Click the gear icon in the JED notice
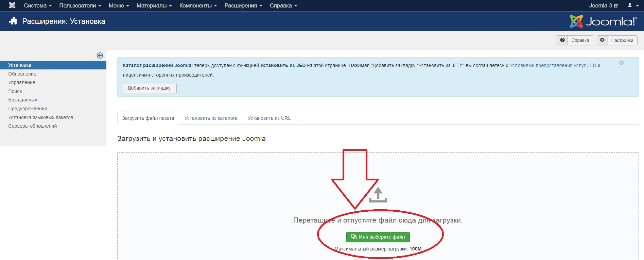644x260 pixels. tap(621, 63)
